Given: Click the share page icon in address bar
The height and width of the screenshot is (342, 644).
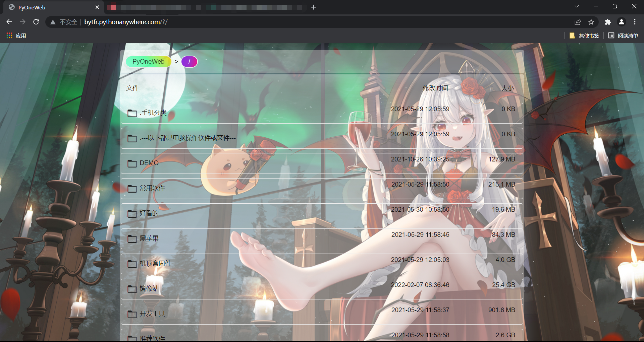Looking at the screenshot, I should point(578,22).
